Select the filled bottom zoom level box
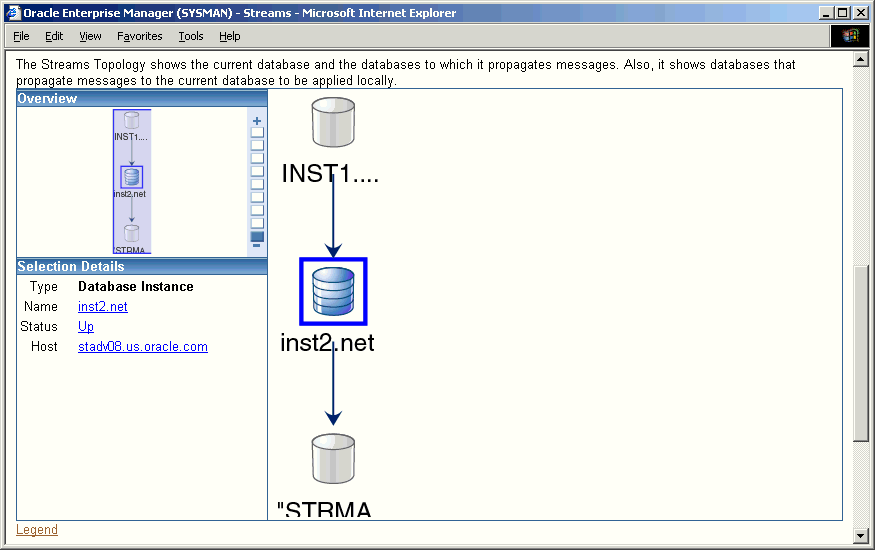The width and height of the screenshot is (875, 550). [257, 236]
